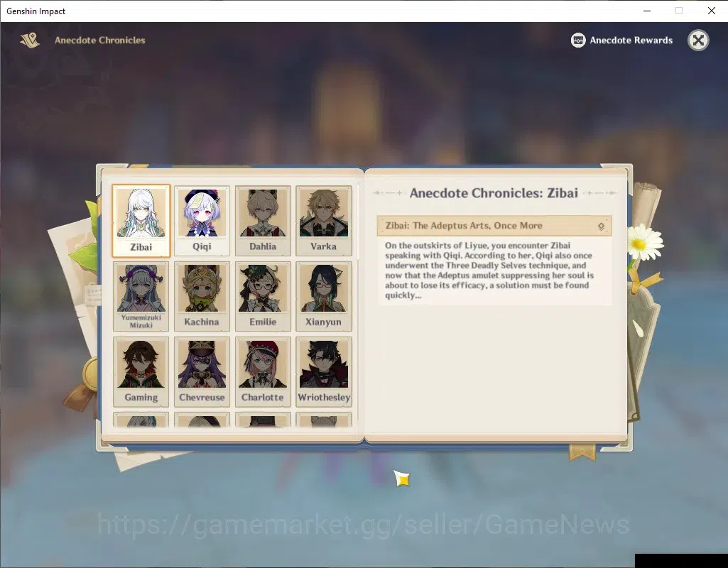The height and width of the screenshot is (568, 728).
Task: Open Anecdote Rewards
Action: click(x=621, y=40)
